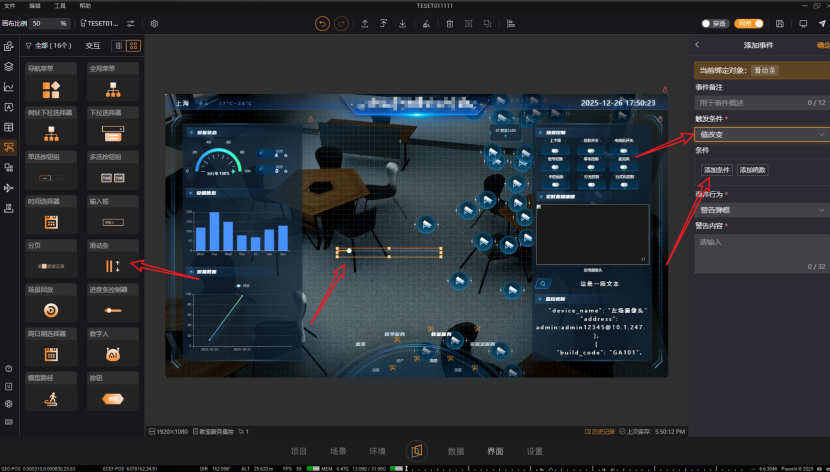Open the layers stack icon in left sidebar
This screenshot has width=830, height=472.
click(8, 66)
